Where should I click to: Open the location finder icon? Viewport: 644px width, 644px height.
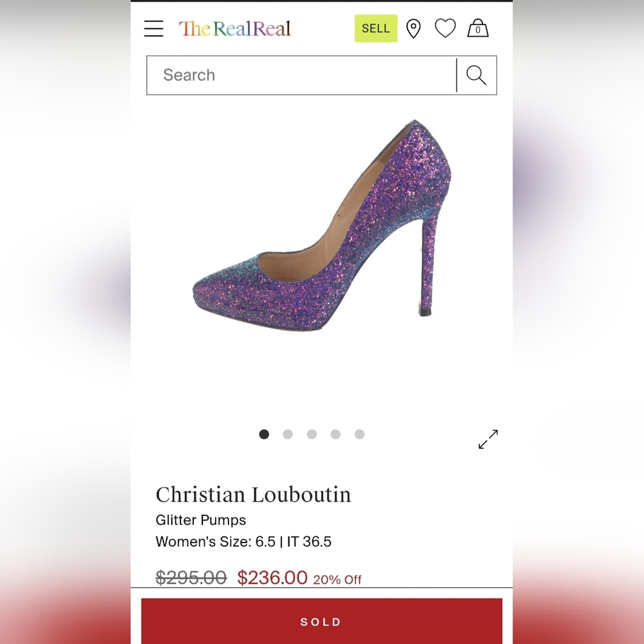coord(413,28)
